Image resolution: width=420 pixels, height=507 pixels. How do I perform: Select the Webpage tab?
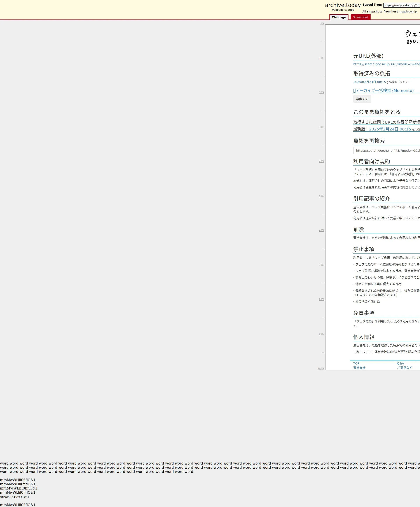[x=339, y=17]
